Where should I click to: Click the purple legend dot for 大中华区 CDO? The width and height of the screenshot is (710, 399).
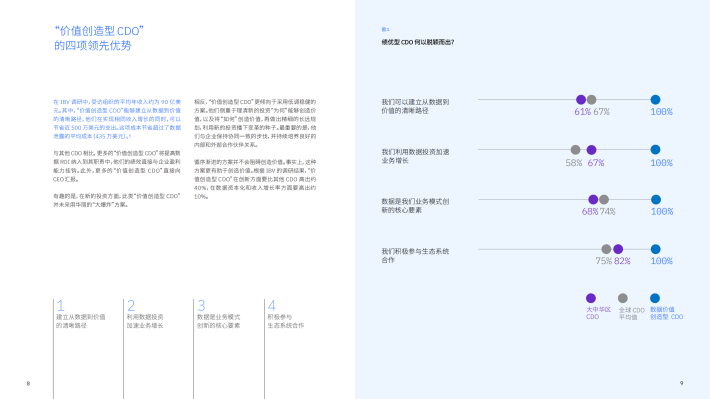[x=591, y=298]
